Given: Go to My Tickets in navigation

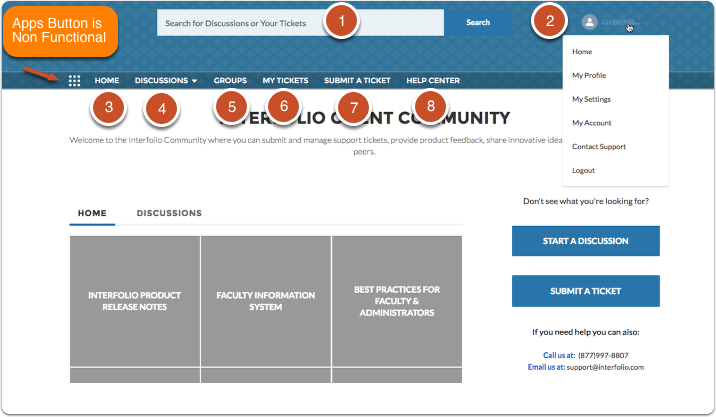Looking at the screenshot, I should coord(285,80).
